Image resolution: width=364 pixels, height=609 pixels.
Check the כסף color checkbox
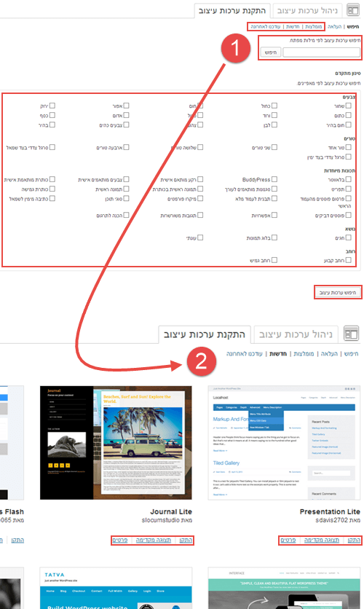point(52,115)
